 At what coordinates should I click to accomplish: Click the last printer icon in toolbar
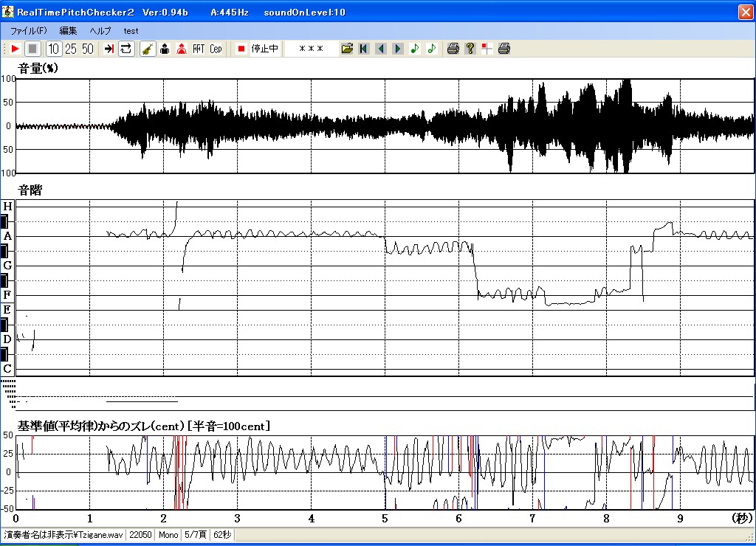(504, 49)
